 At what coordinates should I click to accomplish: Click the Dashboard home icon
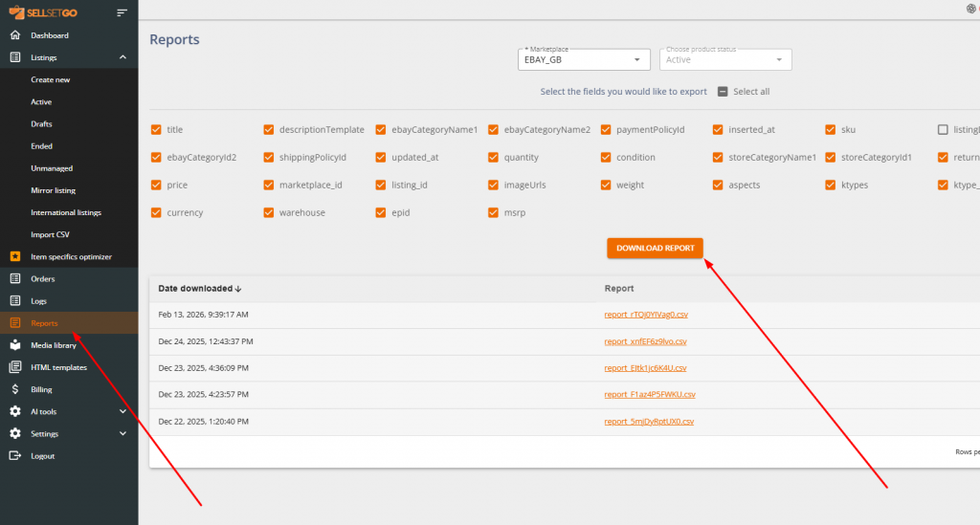click(14, 35)
